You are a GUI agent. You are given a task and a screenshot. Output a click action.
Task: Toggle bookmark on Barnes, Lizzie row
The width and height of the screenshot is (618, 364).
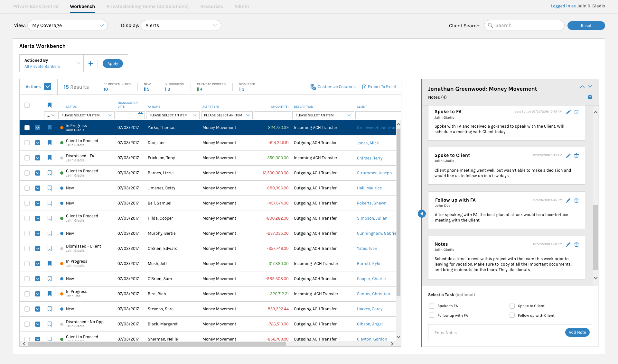click(50, 173)
